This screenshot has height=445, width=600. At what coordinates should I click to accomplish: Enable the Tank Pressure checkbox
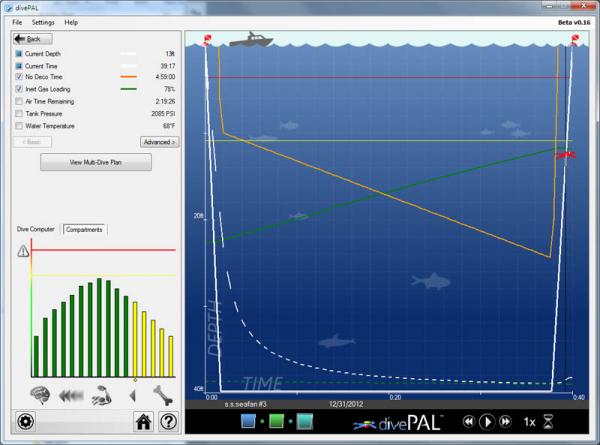click(19, 114)
